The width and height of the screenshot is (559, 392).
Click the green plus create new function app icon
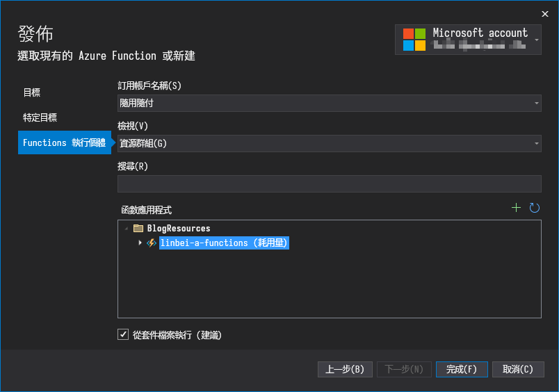point(516,208)
